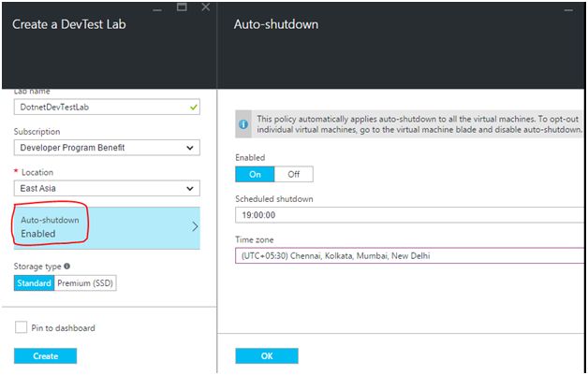Open the Time zone dropdown

point(409,255)
